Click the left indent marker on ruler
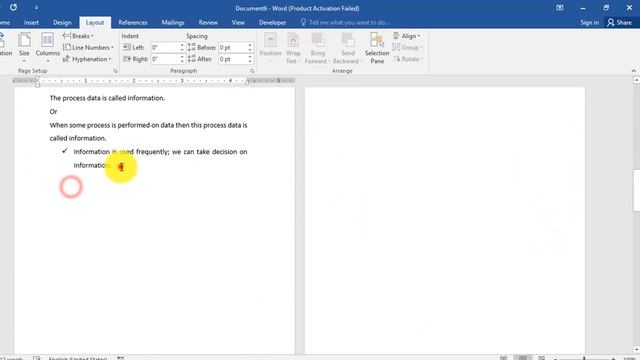Image resolution: width=640 pixels, height=360 pixels. click(x=37, y=82)
